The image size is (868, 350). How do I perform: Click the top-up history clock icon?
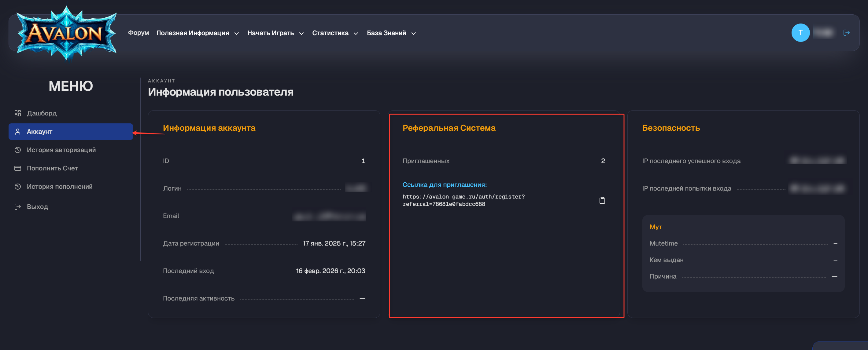click(x=17, y=186)
